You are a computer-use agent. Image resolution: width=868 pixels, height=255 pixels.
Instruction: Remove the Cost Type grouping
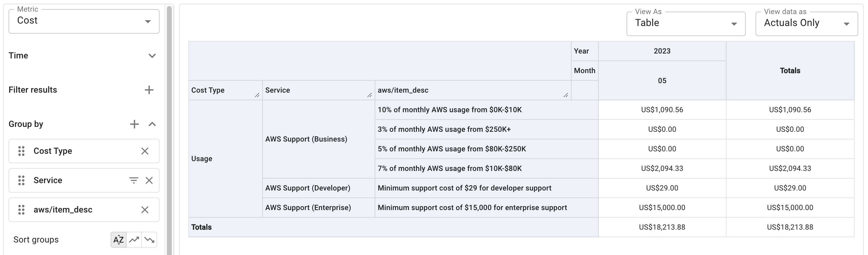tap(145, 151)
